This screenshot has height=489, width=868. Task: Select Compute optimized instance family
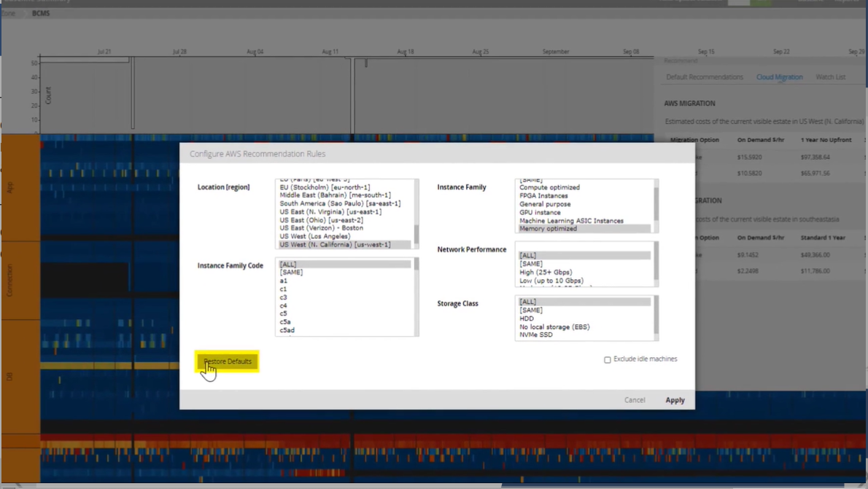coord(549,187)
